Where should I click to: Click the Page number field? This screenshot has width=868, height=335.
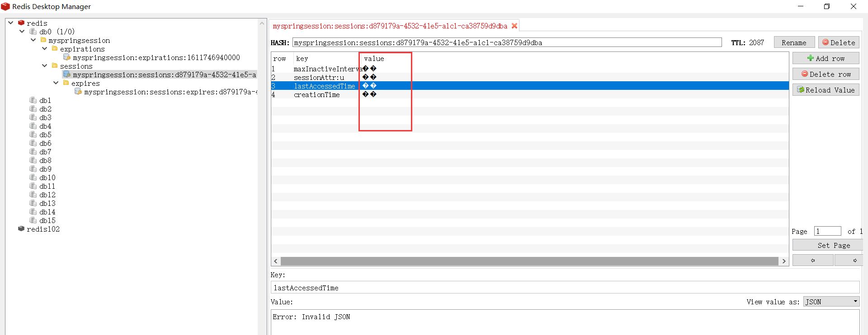pos(828,231)
